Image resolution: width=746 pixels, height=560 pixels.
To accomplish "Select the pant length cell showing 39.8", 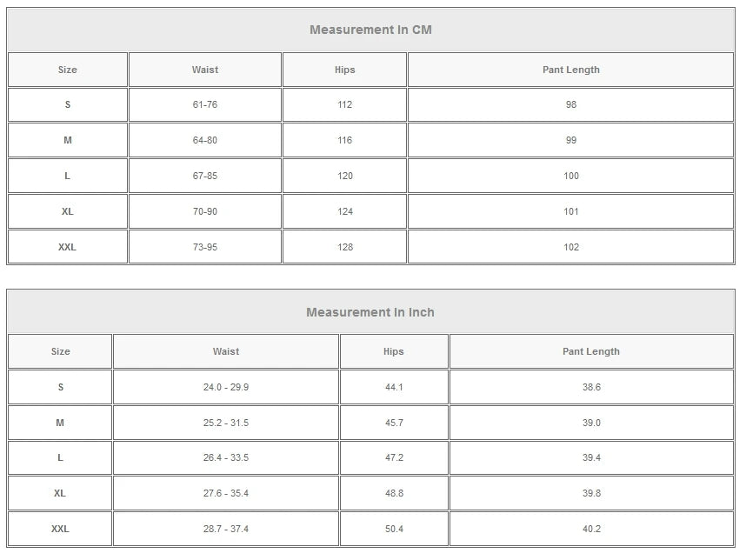I will tap(591, 493).
